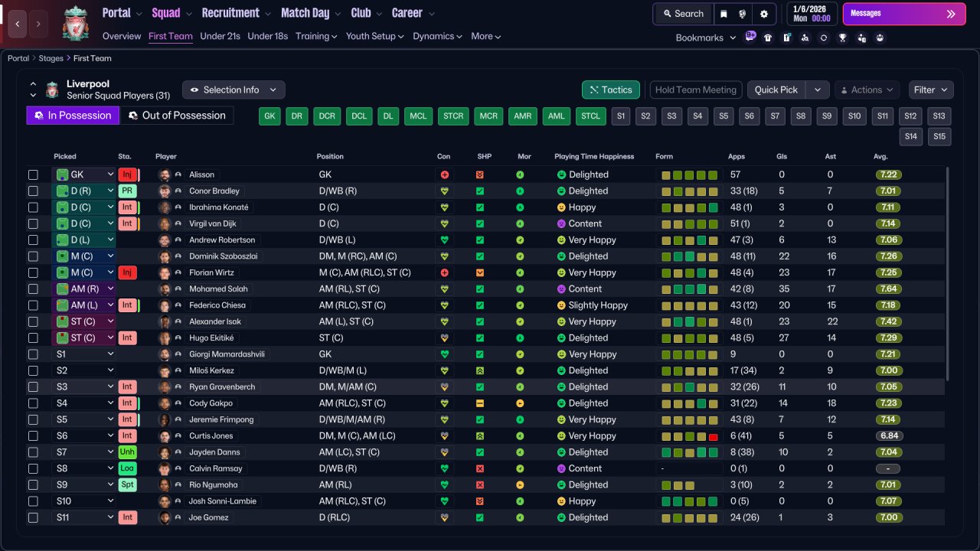This screenshot has width=980, height=551.
Task: Open the 9+ notifications speech bubble
Action: tap(750, 37)
